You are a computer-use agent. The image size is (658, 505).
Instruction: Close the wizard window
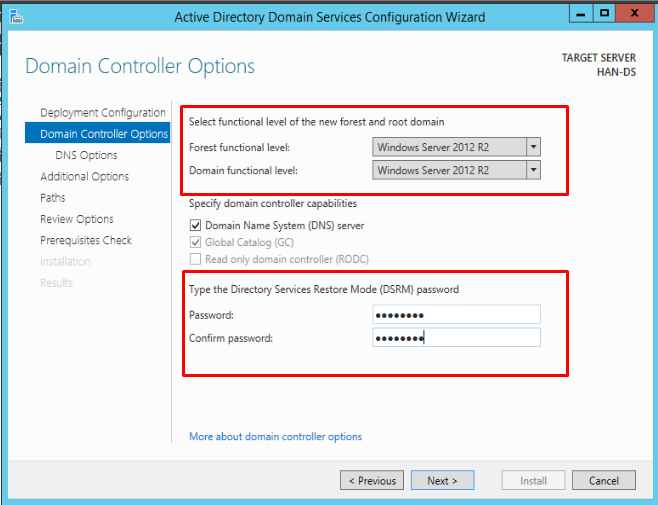(x=634, y=14)
